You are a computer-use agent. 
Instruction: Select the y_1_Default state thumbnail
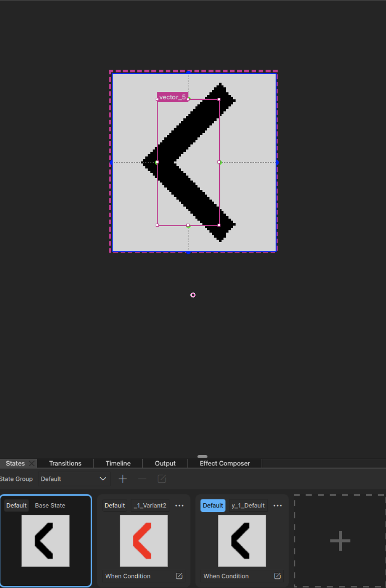pos(242,541)
